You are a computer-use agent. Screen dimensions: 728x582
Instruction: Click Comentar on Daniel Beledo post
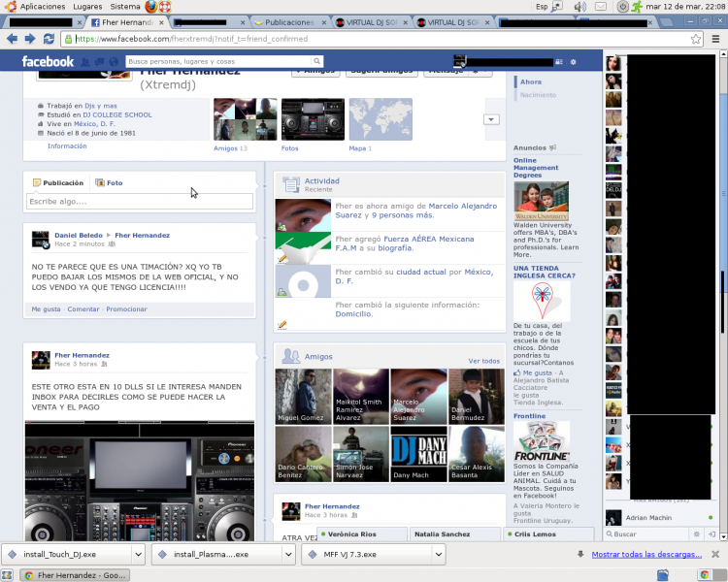tap(83, 309)
